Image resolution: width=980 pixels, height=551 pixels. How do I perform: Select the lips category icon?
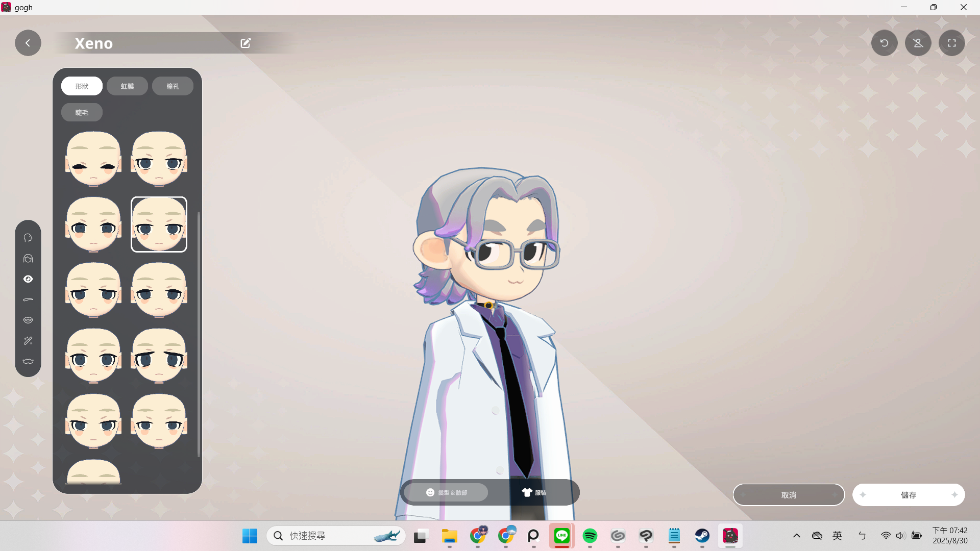28,320
